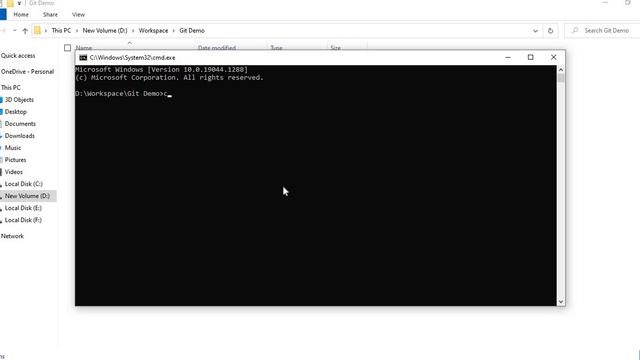Go up one folder level arrow
Viewport: 640px width, 360px height.
pos(25,31)
